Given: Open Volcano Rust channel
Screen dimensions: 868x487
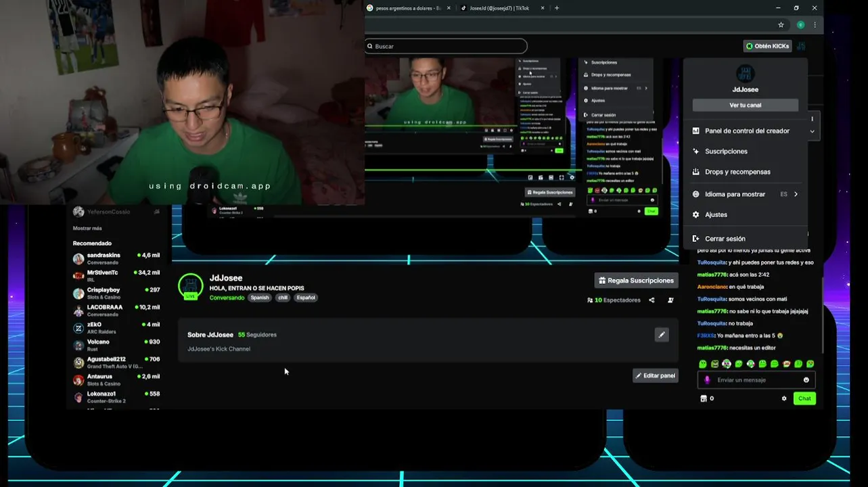Looking at the screenshot, I should click(x=116, y=345).
